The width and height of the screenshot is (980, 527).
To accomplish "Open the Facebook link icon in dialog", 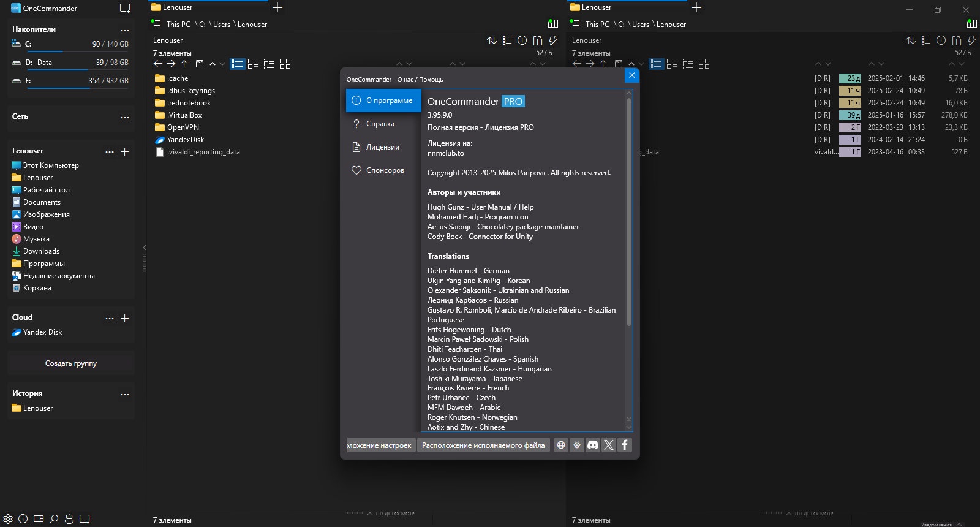I will pyautogui.click(x=625, y=445).
